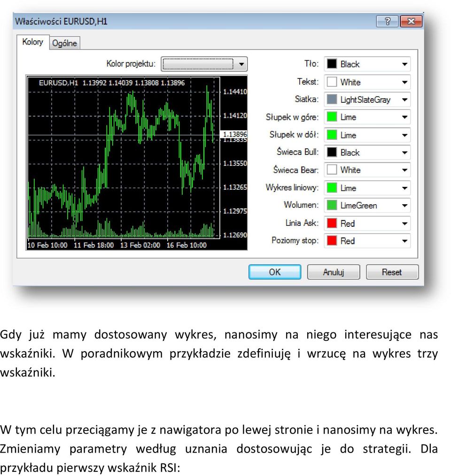The image size is (451, 476).
Task: Click the 1.14410 price axis label
Action: coord(235,92)
